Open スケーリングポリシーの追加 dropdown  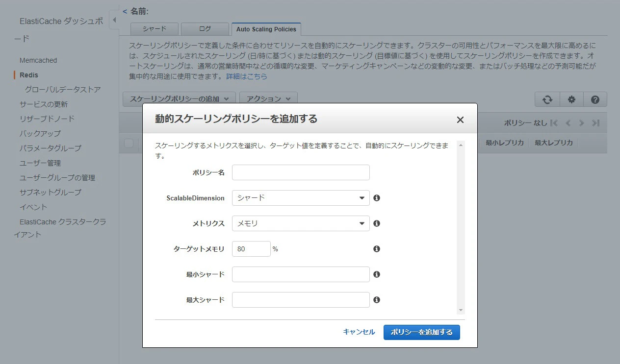click(179, 99)
